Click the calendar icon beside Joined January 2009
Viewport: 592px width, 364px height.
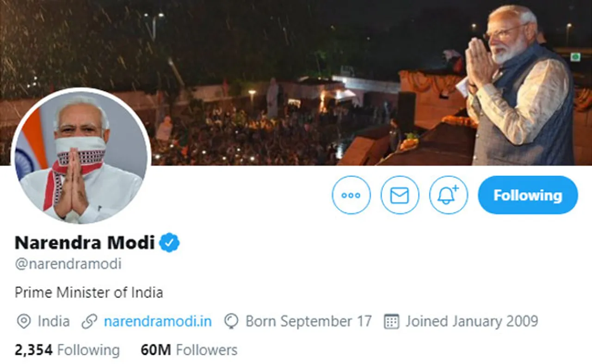pyautogui.click(x=391, y=321)
